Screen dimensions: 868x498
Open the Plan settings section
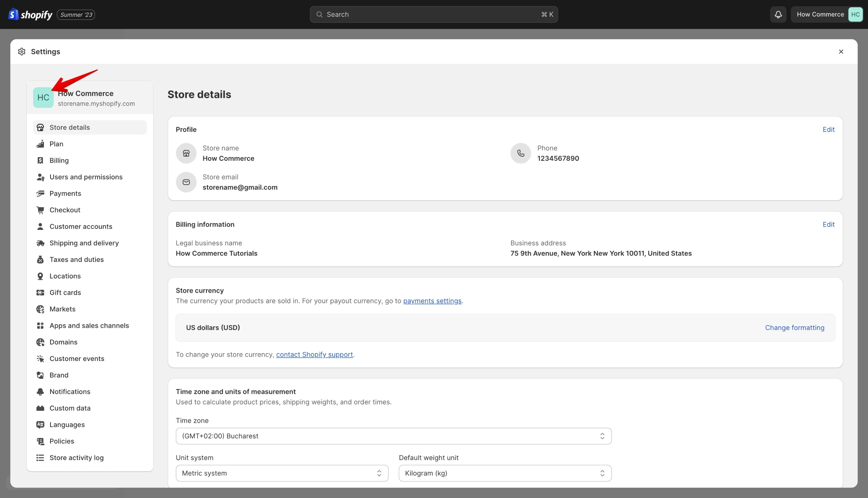[90, 144]
